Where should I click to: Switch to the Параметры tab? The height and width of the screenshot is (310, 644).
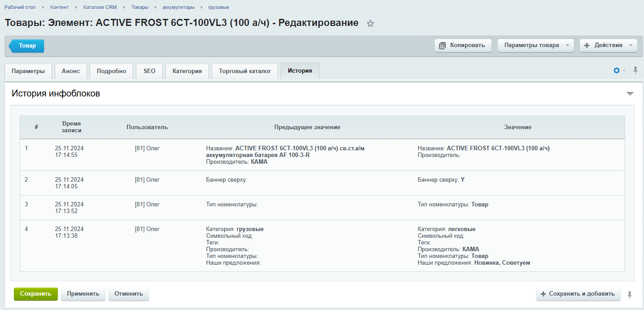tap(28, 71)
